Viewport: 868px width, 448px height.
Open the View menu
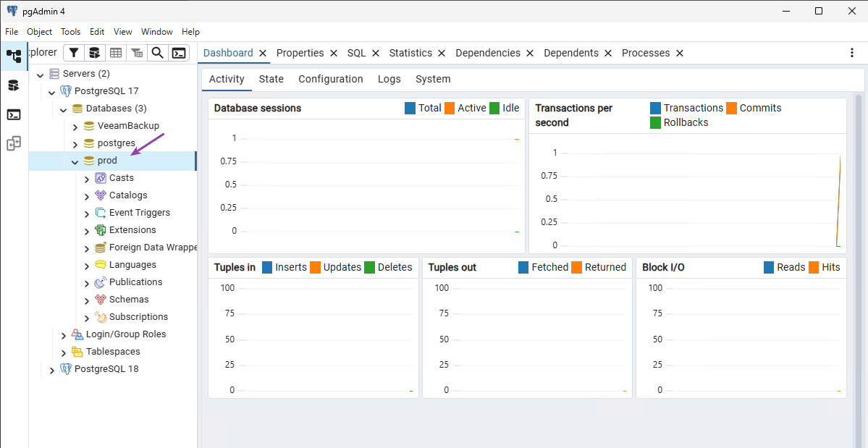(x=123, y=32)
